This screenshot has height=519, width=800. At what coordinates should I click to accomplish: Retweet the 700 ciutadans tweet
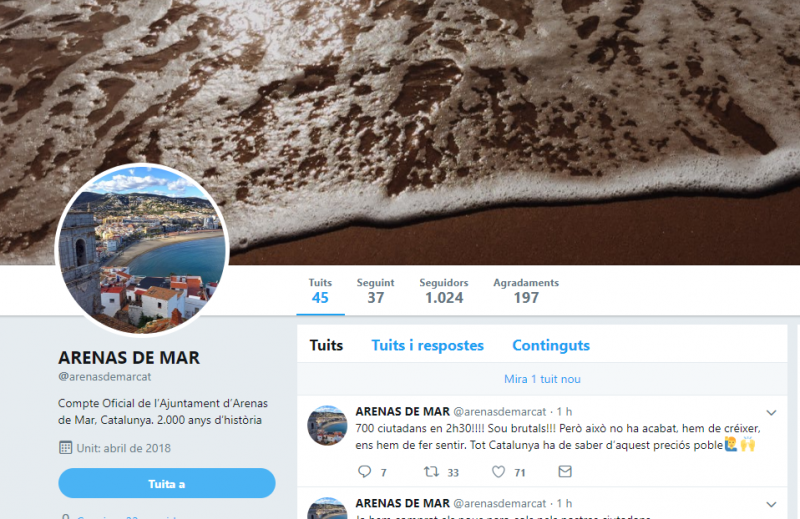tap(431, 472)
